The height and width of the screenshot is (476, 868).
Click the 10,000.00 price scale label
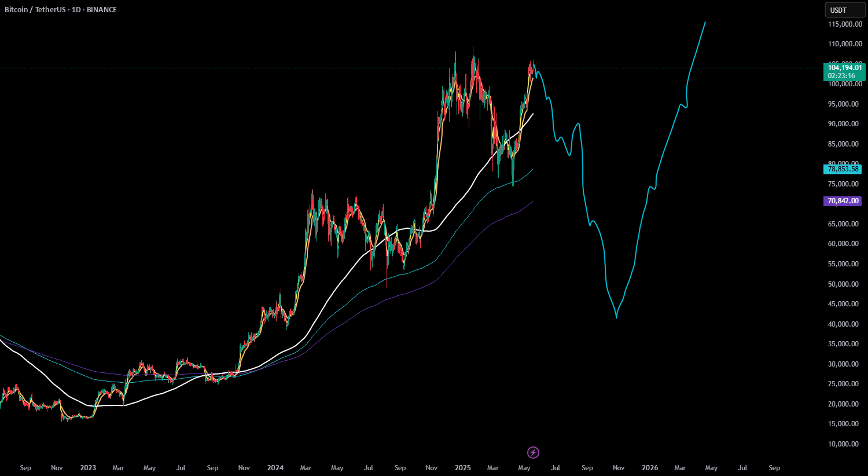point(843,444)
